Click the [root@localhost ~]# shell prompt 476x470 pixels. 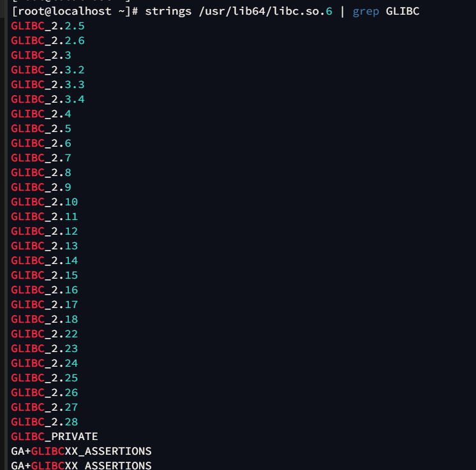pyautogui.click(x=75, y=11)
